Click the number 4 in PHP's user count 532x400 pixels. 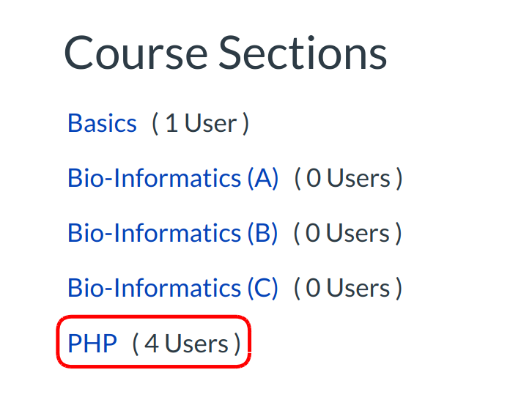[151, 344]
